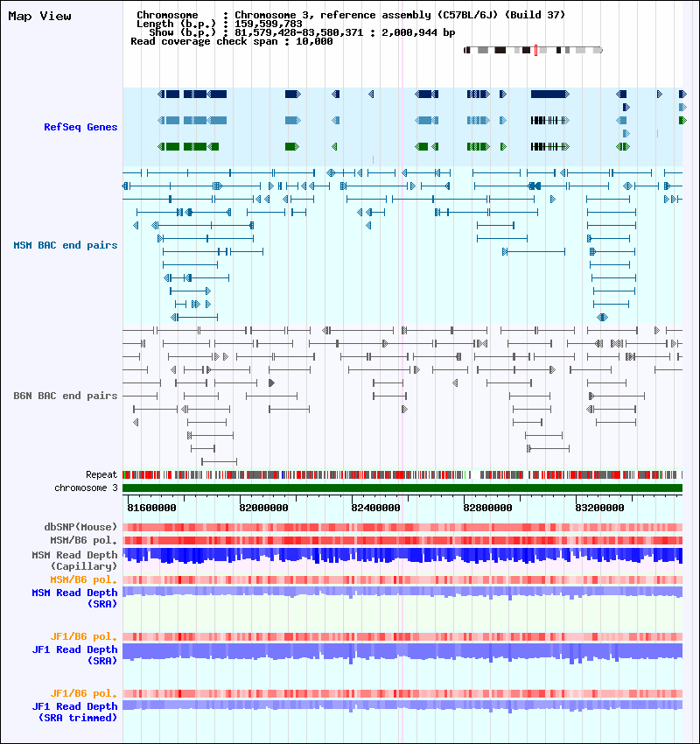Select the green chromosome 3 bar
700x744 pixels.
[402, 488]
